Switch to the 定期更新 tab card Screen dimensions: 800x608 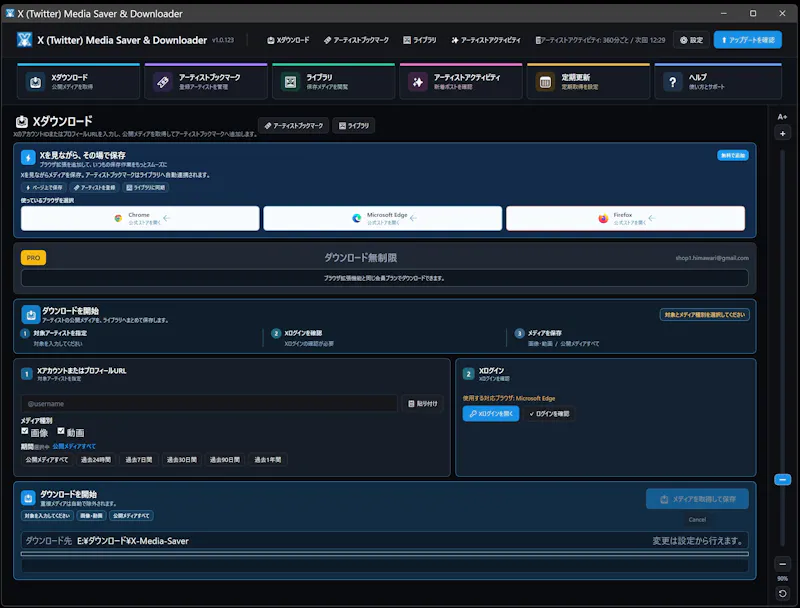click(x=588, y=81)
